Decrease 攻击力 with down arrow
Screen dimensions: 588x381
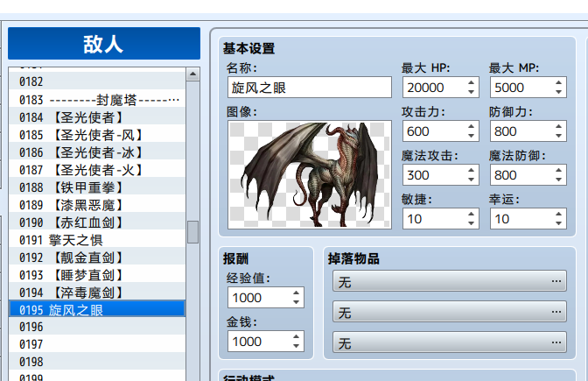(x=472, y=137)
